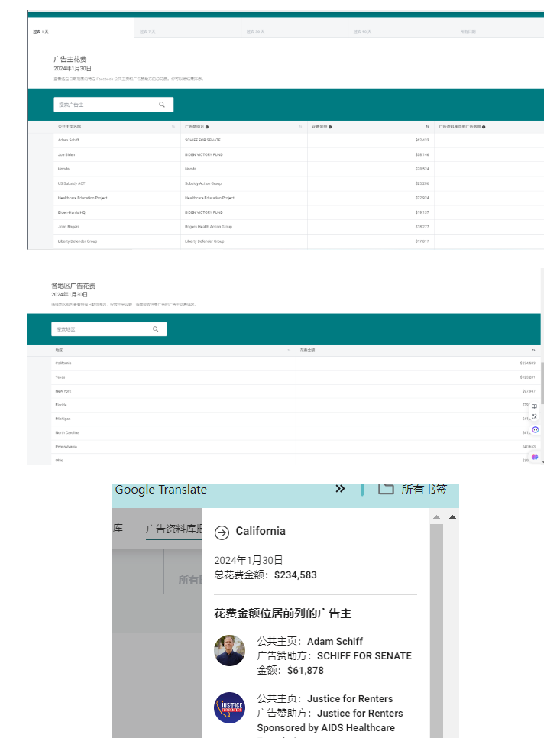Open the floating chatbot face icon
The height and width of the screenshot is (738, 560).
click(535, 429)
